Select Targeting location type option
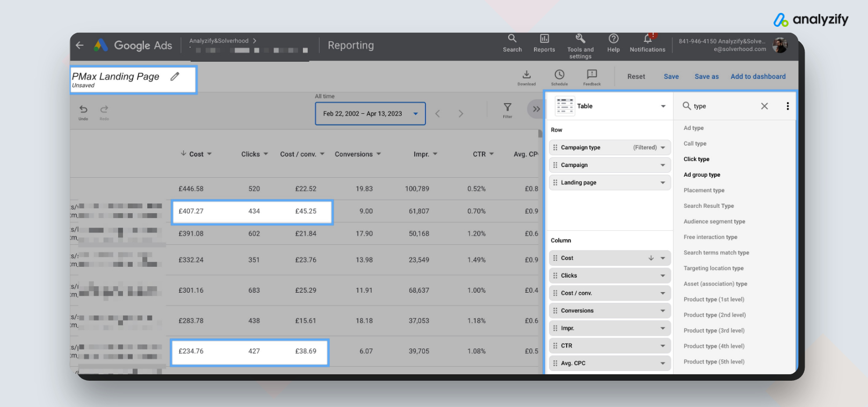This screenshot has width=868, height=407. [x=713, y=268]
